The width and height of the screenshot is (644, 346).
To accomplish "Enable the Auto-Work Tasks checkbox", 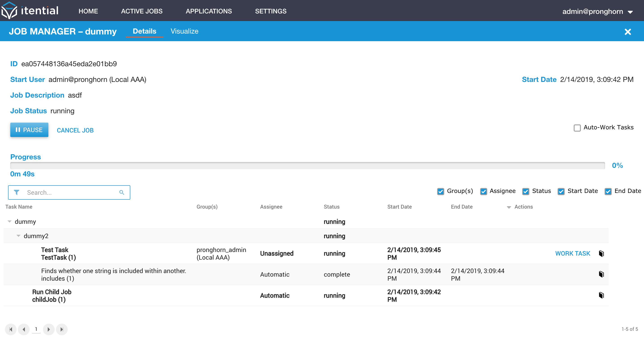I will tap(577, 128).
